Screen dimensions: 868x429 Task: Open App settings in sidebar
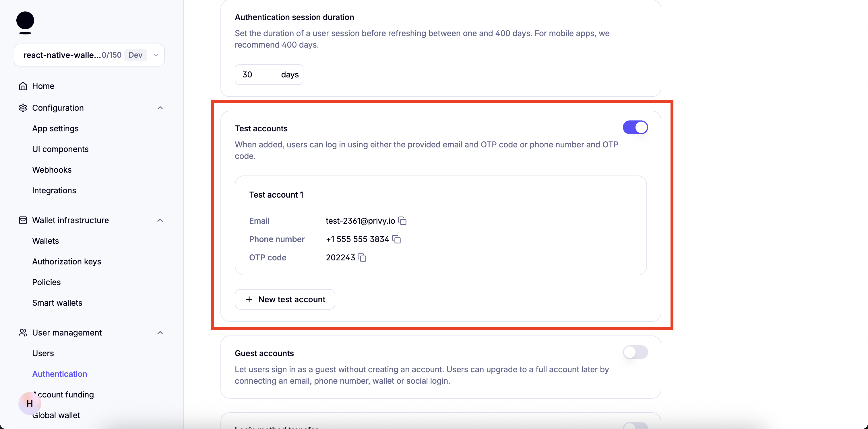pyautogui.click(x=55, y=129)
